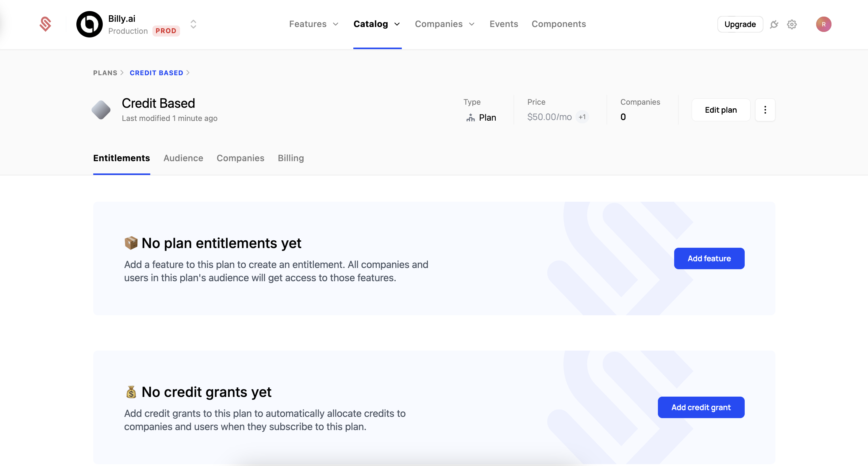Image resolution: width=868 pixels, height=466 pixels.
Task: Open the kebab menu beside Edit plan
Action: tap(765, 110)
